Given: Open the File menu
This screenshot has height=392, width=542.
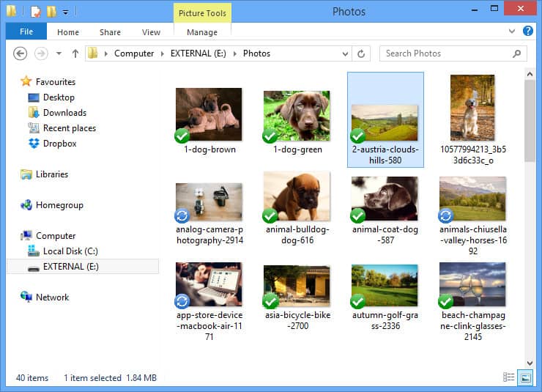Looking at the screenshot, I should (x=26, y=32).
